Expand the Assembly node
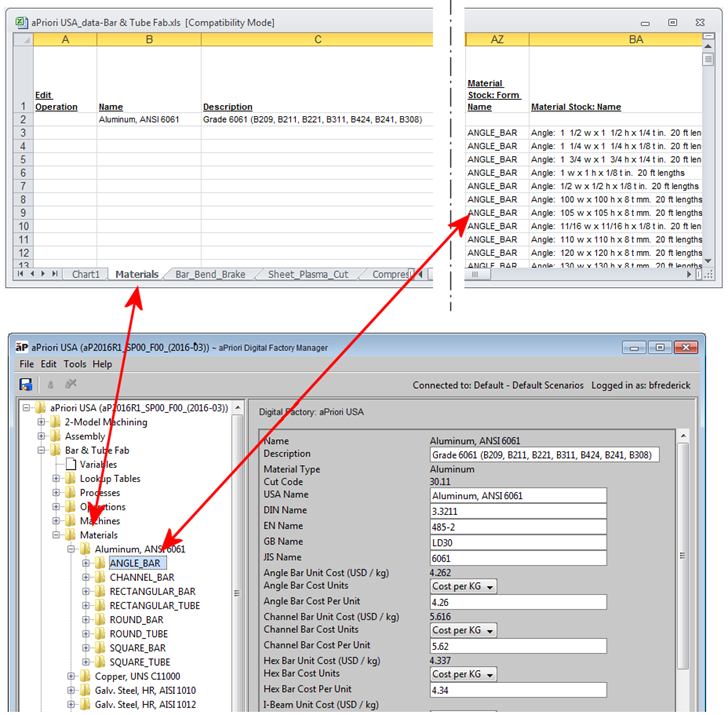 tap(41, 436)
